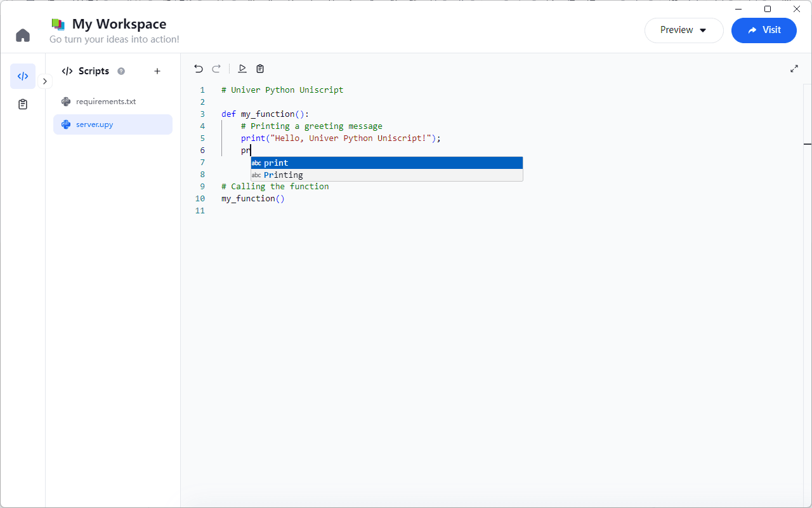
Task: Click the 'Go turn your ideas into action!' subtitle
Action: (114, 39)
